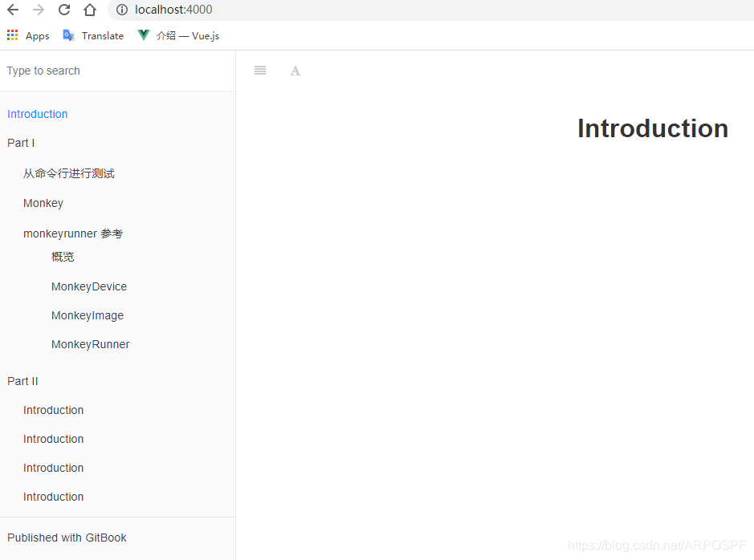Open the Monkey chapter
The image size is (754, 560).
43,203
